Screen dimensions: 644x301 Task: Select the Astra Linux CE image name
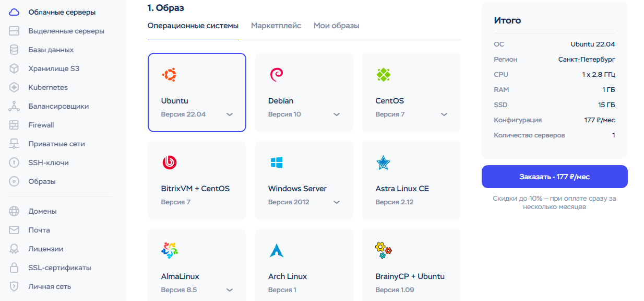coord(402,189)
